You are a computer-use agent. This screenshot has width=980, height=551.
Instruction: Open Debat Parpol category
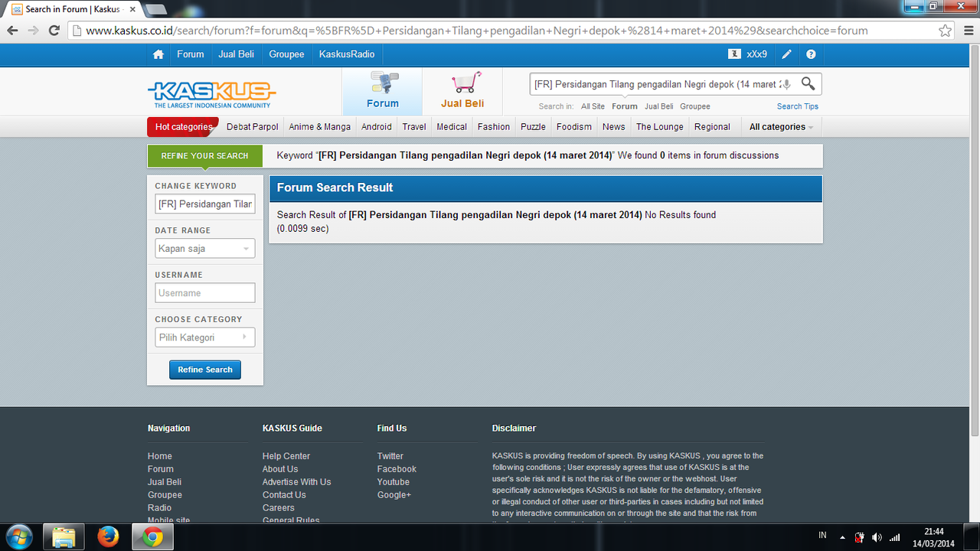[x=253, y=127]
